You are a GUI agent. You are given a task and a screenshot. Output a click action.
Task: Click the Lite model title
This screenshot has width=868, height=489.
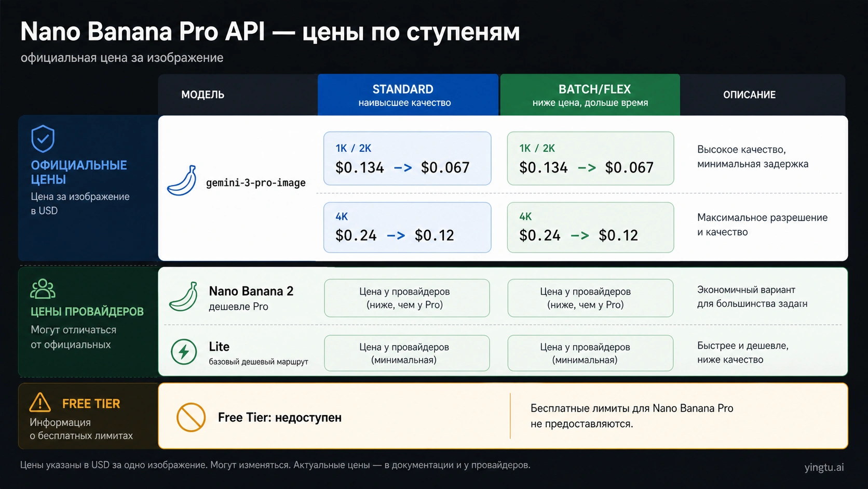219,347
